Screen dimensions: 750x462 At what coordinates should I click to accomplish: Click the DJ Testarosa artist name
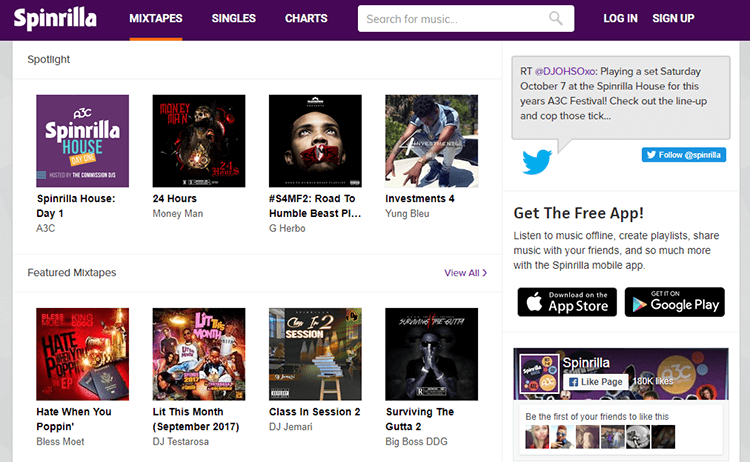pos(180,442)
